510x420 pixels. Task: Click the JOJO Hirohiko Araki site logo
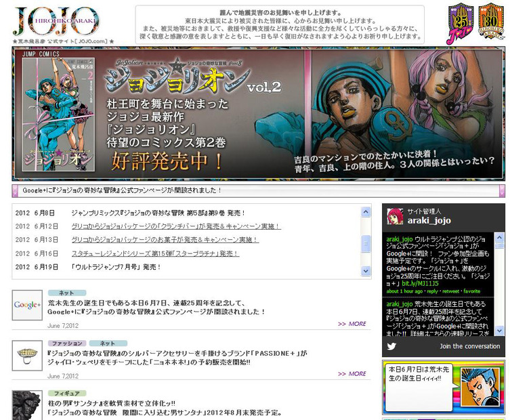coord(56,21)
